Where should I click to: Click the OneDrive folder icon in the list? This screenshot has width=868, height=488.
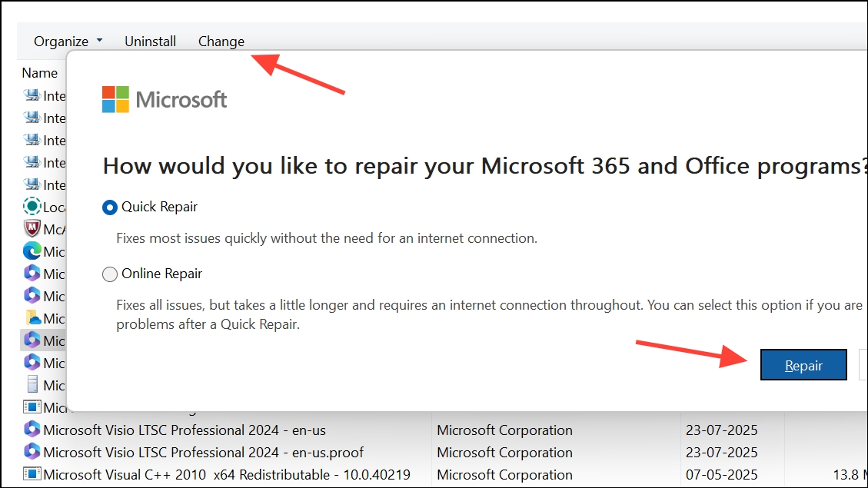coord(33,318)
